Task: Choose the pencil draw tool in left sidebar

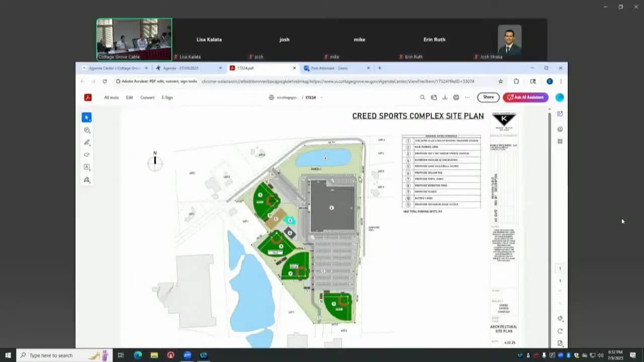Action: (x=87, y=143)
